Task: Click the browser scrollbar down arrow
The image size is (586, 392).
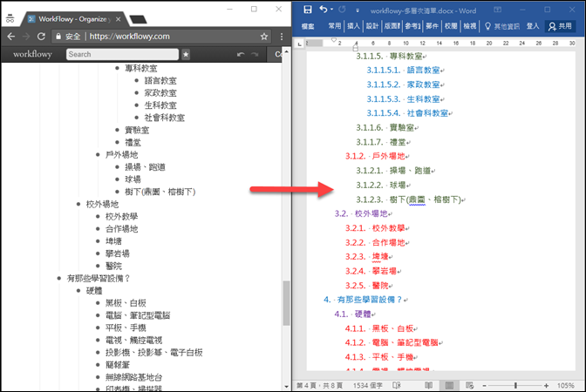Action: click(286, 387)
